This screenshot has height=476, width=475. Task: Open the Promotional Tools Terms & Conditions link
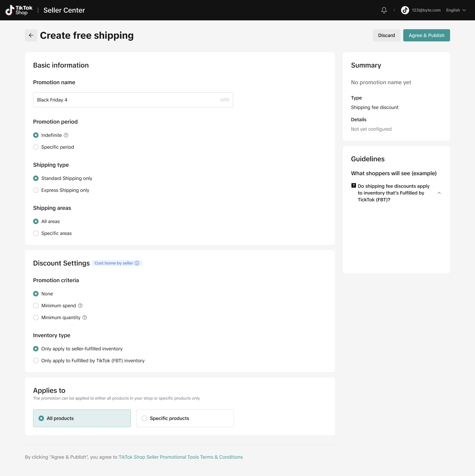pyautogui.click(x=180, y=457)
